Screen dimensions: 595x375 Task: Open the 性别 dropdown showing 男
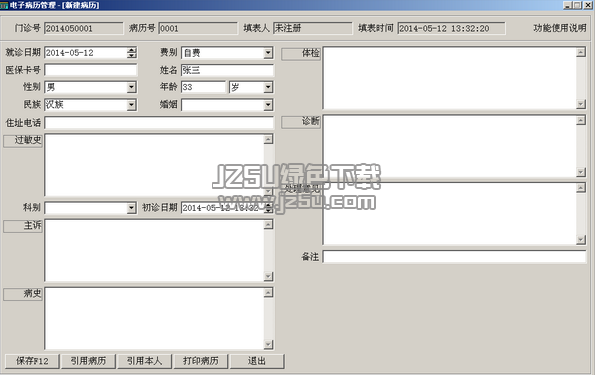click(x=132, y=87)
